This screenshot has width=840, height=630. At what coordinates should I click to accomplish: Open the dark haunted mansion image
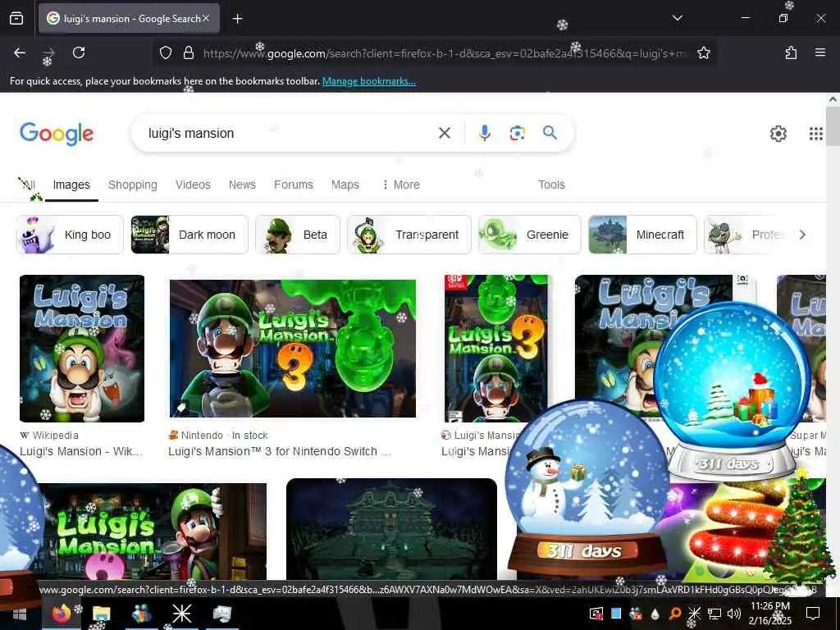(391, 529)
